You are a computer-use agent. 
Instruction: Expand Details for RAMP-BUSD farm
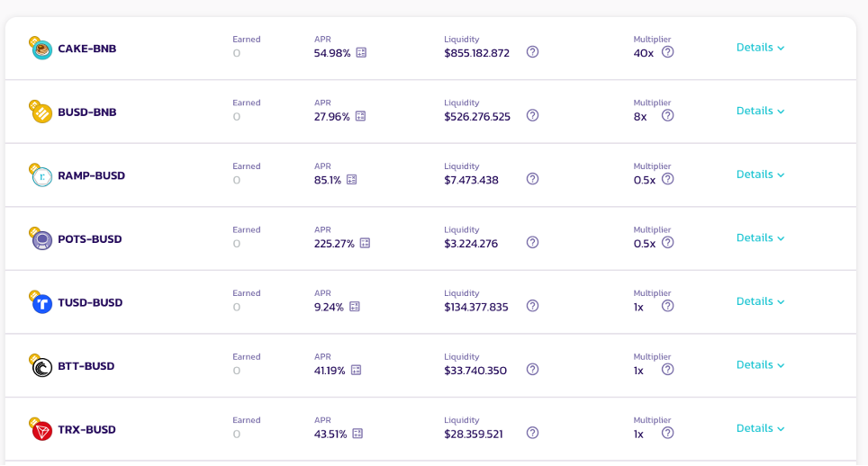coord(760,175)
